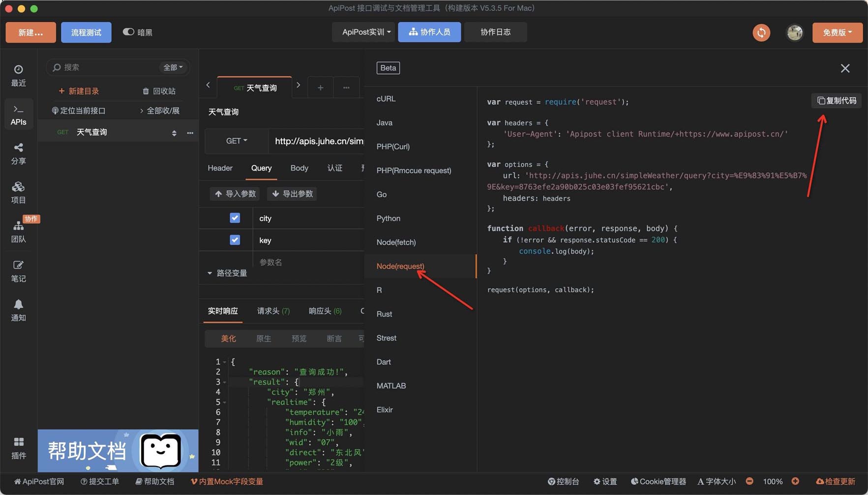Click the 流程测试 button

[x=86, y=32]
